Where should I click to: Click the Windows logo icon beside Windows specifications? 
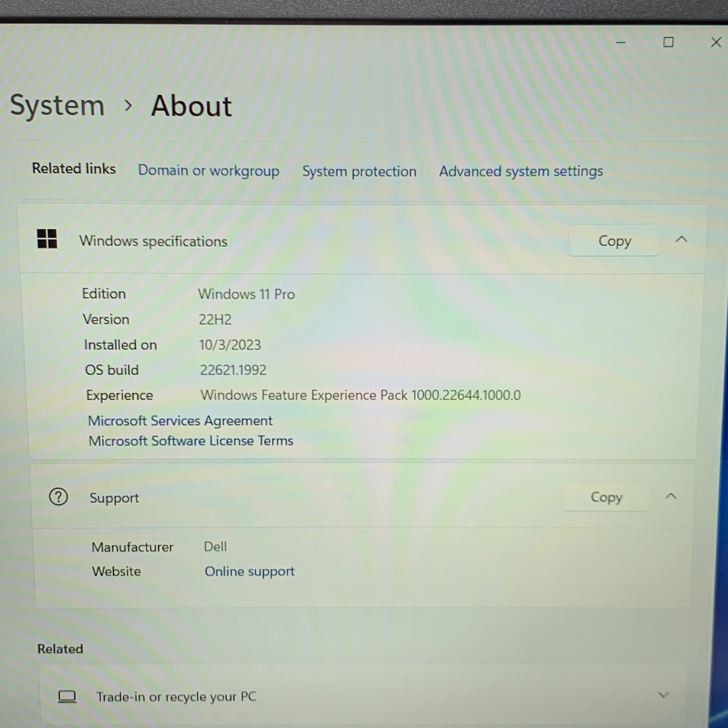click(47, 239)
